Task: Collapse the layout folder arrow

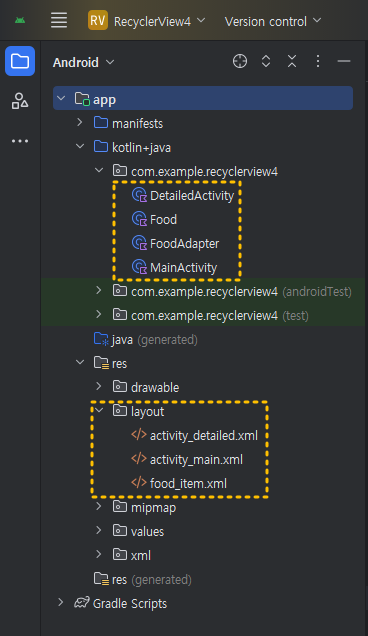Action: (99, 410)
